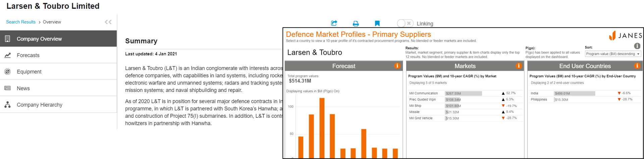Select the Prec Guided Wpn market row
This screenshot has height=159, width=644.
tap(465, 99)
